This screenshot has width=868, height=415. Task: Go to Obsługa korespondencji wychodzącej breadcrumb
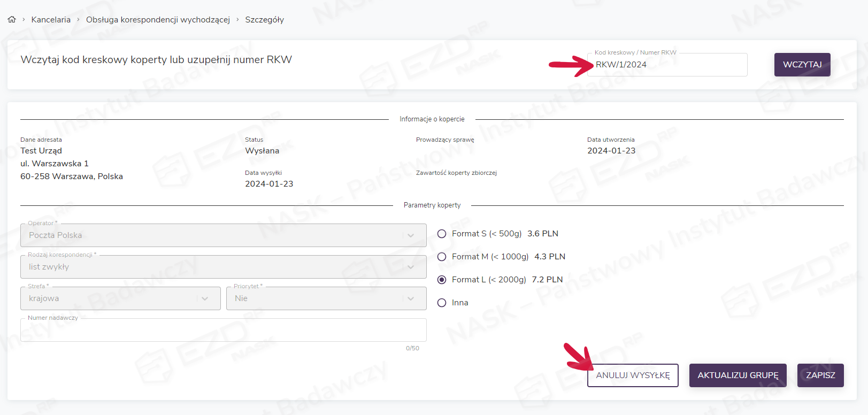click(158, 20)
